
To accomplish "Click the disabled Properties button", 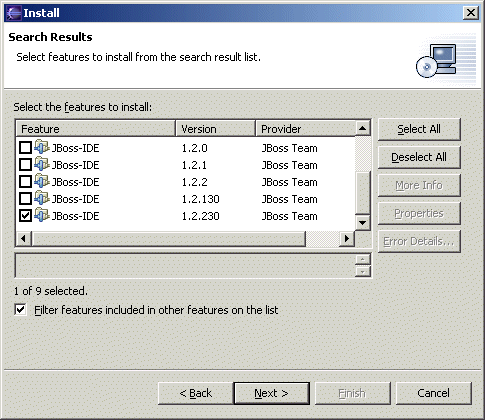I will pyautogui.click(x=419, y=213).
